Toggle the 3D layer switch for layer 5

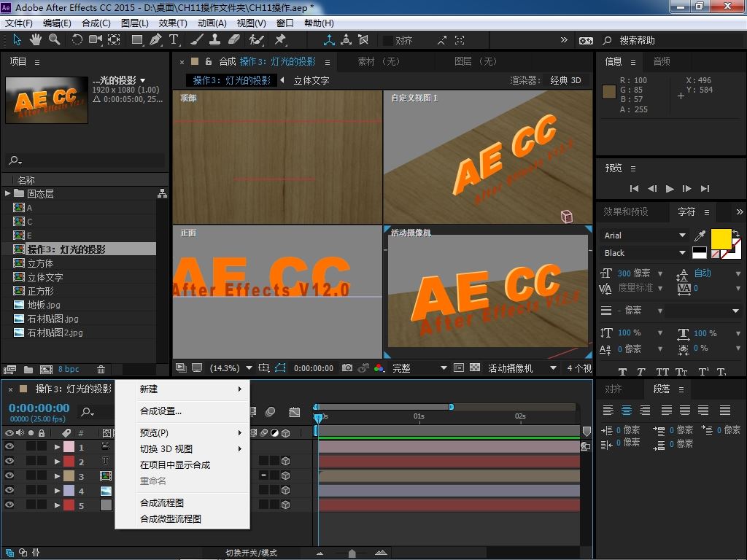(x=285, y=505)
